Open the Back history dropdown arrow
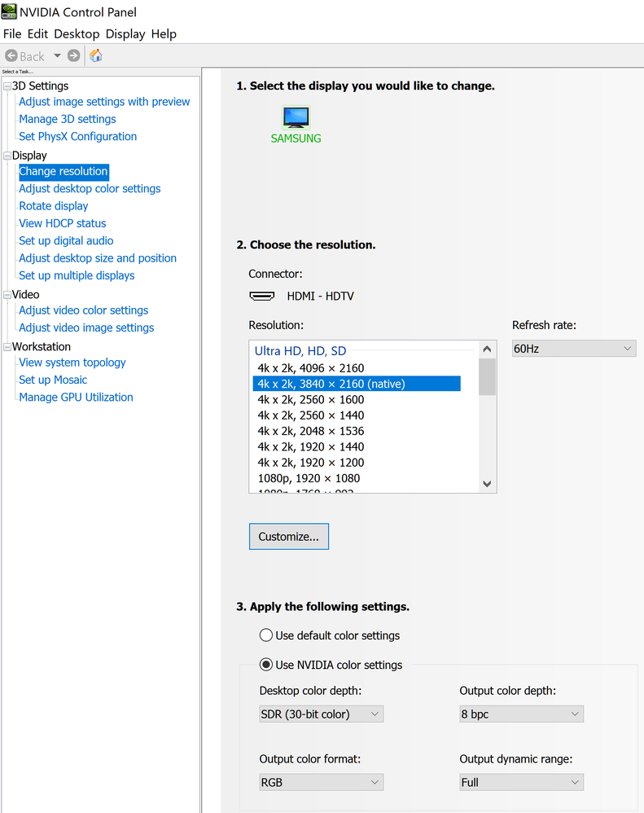The height and width of the screenshot is (813, 644). [57, 56]
